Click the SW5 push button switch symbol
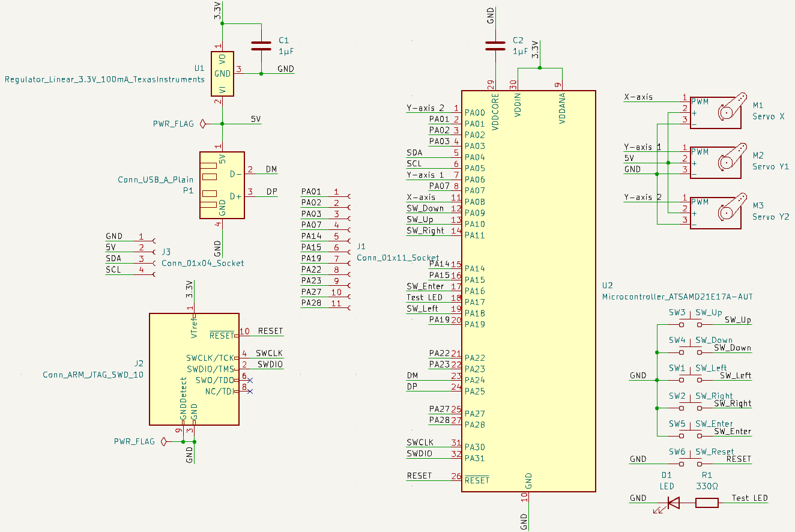795x532 pixels. click(x=691, y=434)
